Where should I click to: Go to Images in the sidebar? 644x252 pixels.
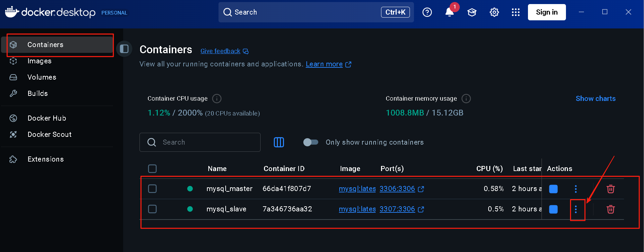39,61
